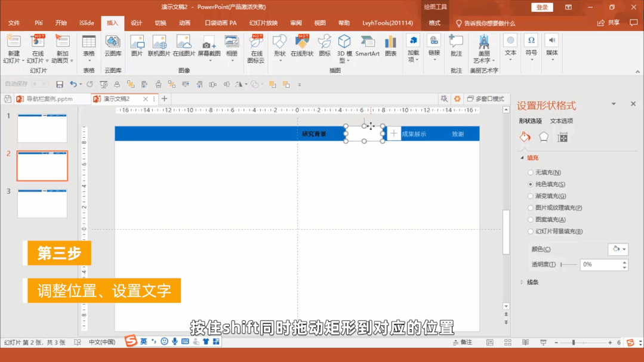Insert a 3D model via ribbon icon
The image size is (644, 362).
pos(344,43)
